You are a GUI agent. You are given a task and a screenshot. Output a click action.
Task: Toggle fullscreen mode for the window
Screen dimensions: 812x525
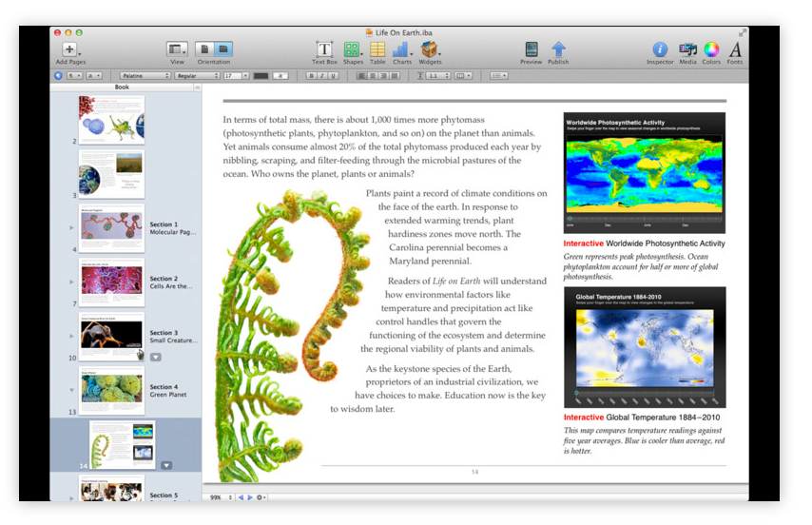[742, 32]
